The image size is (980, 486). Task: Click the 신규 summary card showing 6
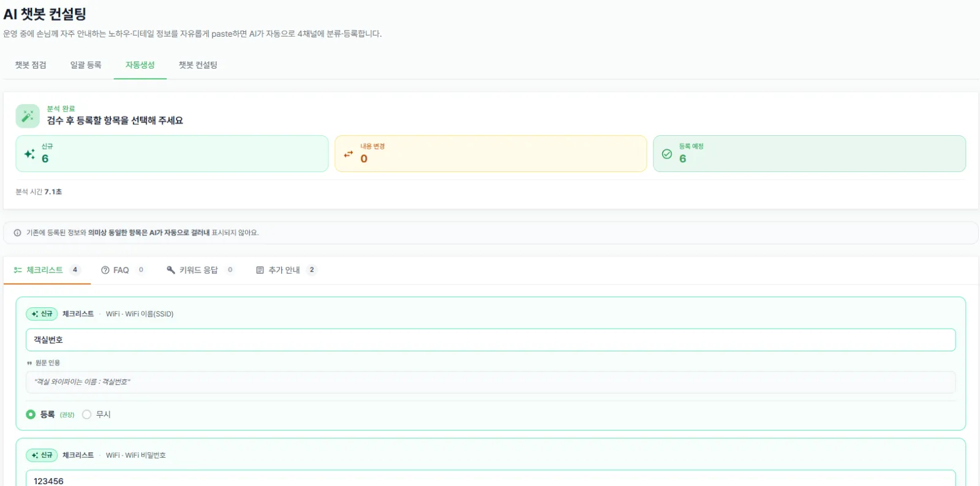click(x=172, y=154)
